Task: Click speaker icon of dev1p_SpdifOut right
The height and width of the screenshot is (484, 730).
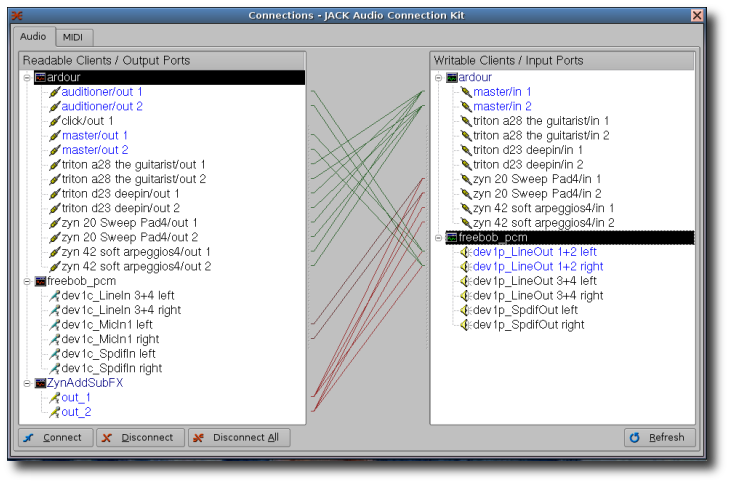Action: tap(466, 325)
